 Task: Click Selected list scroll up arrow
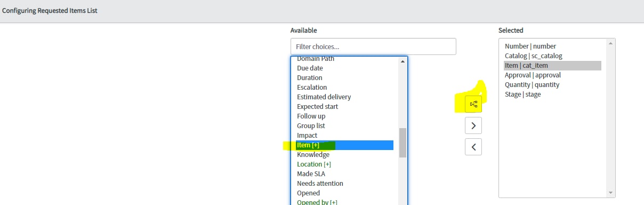tap(610, 43)
